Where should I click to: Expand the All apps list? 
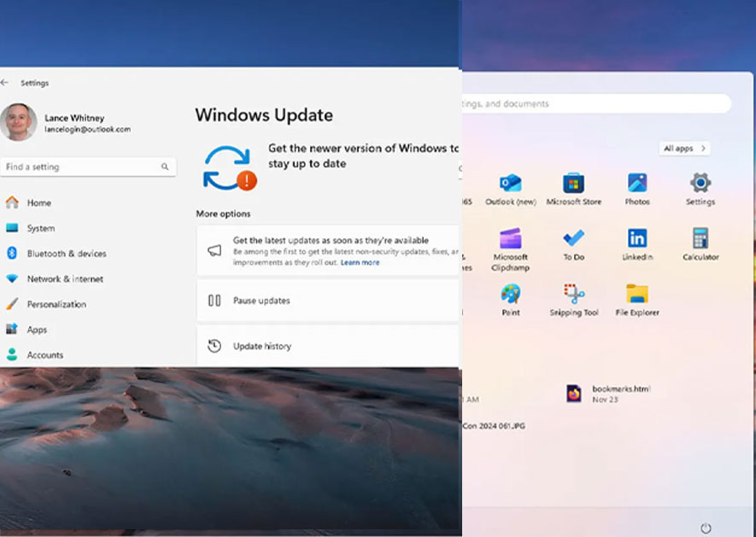point(683,148)
